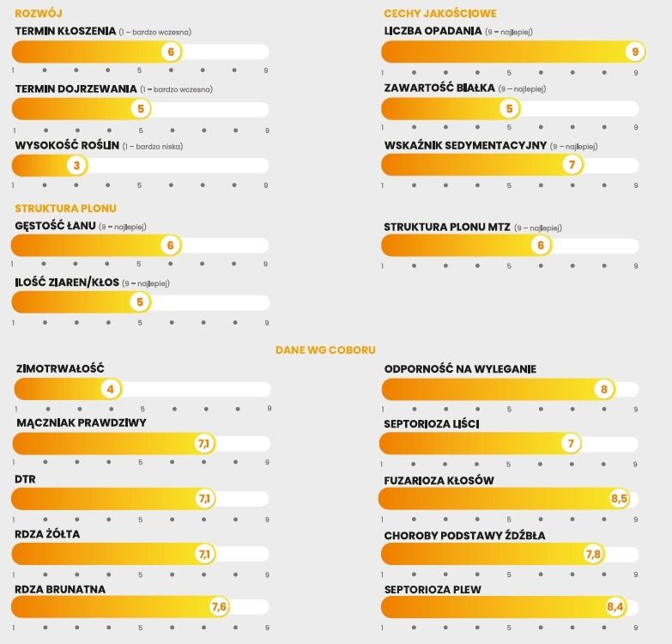
Task: Click the CECHY JAKOŚCIOWE section heading
Action: tap(439, 14)
